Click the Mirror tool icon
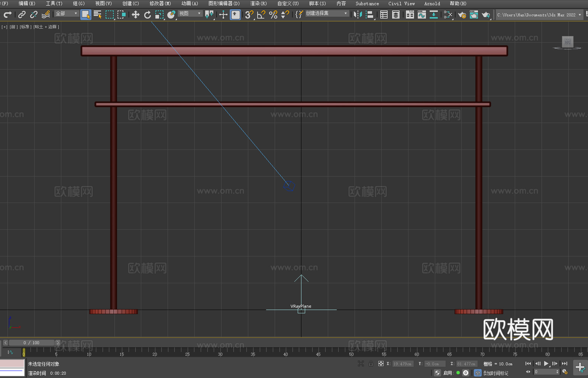Image resolution: width=588 pixels, height=378 pixels. (358, 15)
